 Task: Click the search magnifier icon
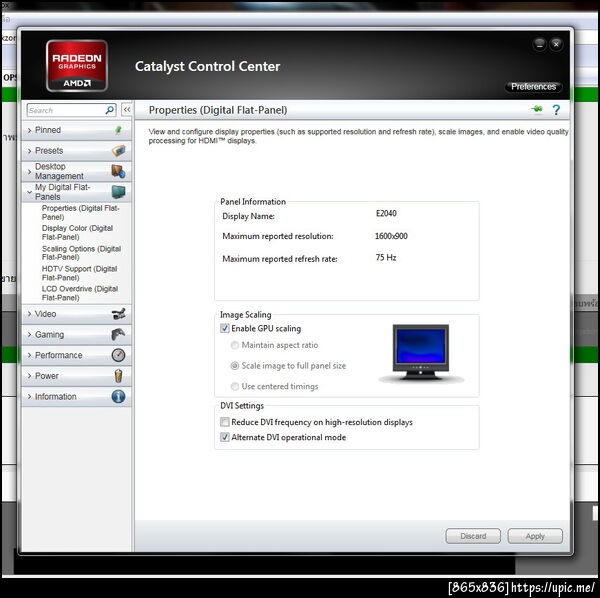[x=109, y=110]
